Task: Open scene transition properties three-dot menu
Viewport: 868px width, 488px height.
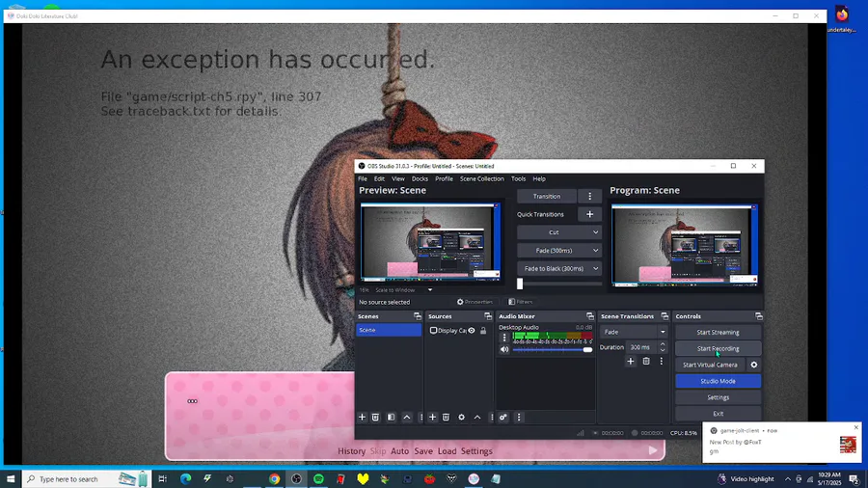Action: (661, 362)
